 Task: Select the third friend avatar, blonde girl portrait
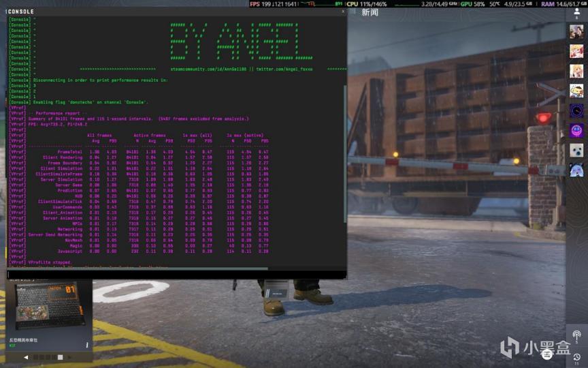point(576,71)
